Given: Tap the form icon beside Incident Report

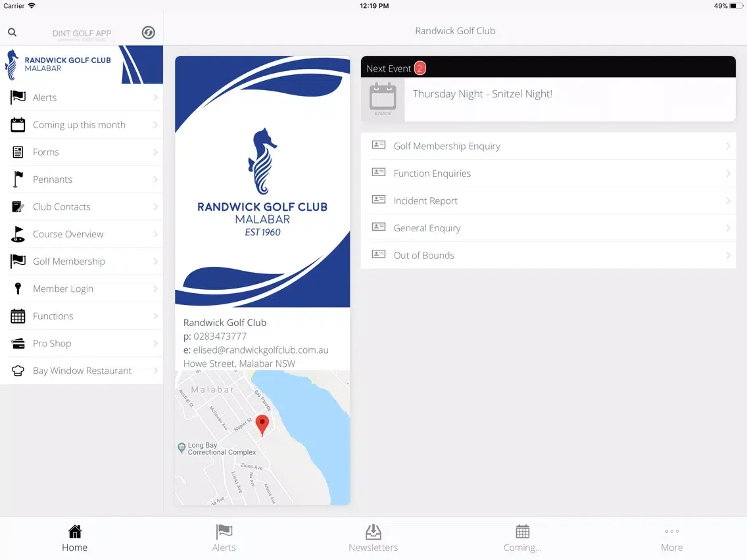Looking at the screenshot, I should tap(379, 200).
